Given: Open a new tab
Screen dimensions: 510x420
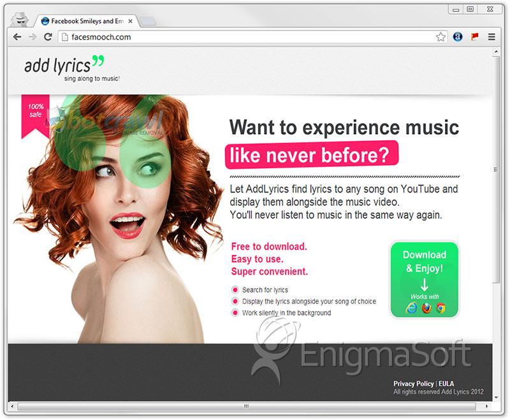Looking at the screenshot, I should 147,22.
